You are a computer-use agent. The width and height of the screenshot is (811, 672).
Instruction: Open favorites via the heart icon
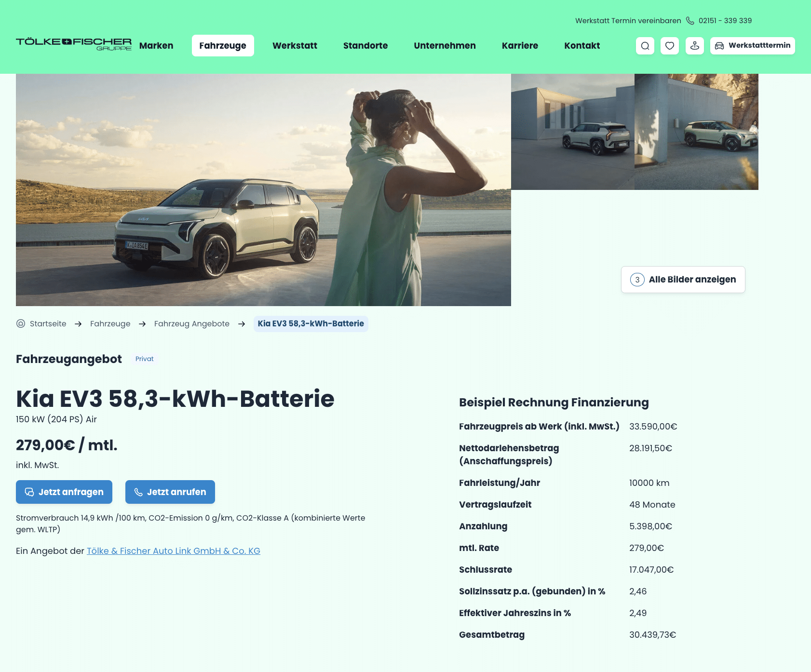click(x=670, y=46)
